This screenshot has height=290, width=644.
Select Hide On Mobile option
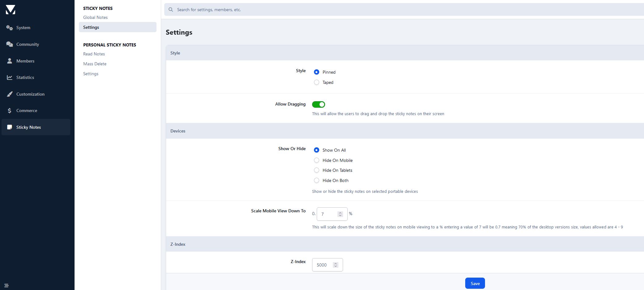point(316,160)
